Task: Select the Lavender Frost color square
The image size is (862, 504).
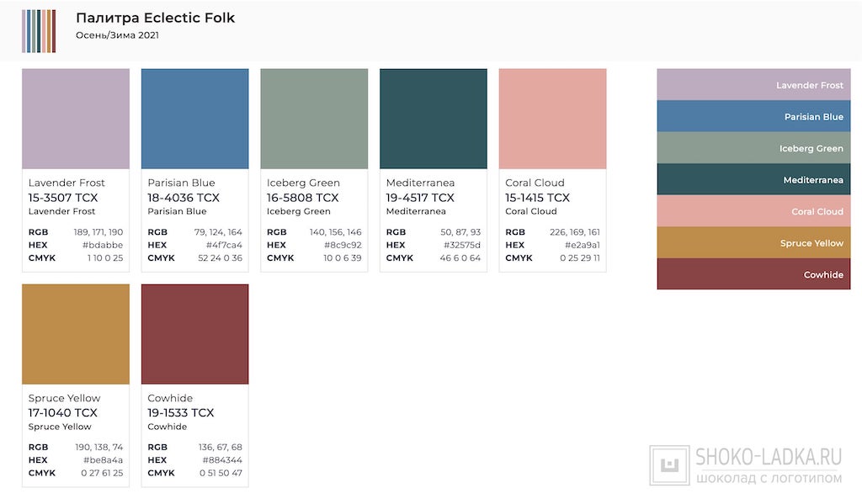Action: tap(76, 119)
